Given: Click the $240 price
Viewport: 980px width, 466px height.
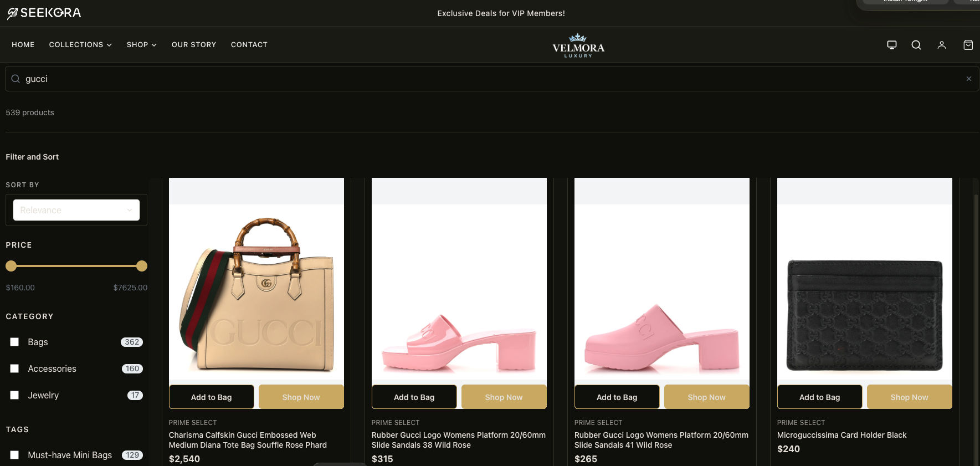Looking at the screenshot, I should [x=788, y=449].
